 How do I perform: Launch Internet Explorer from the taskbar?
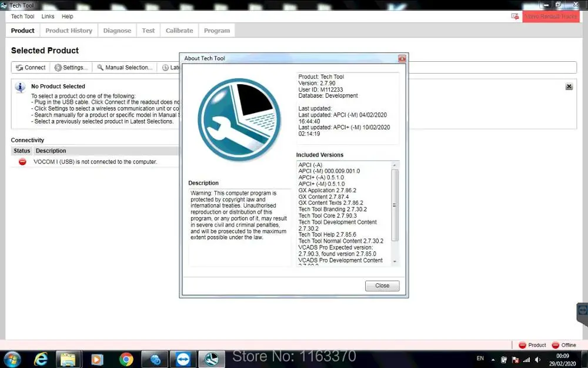tap(41, 359)
